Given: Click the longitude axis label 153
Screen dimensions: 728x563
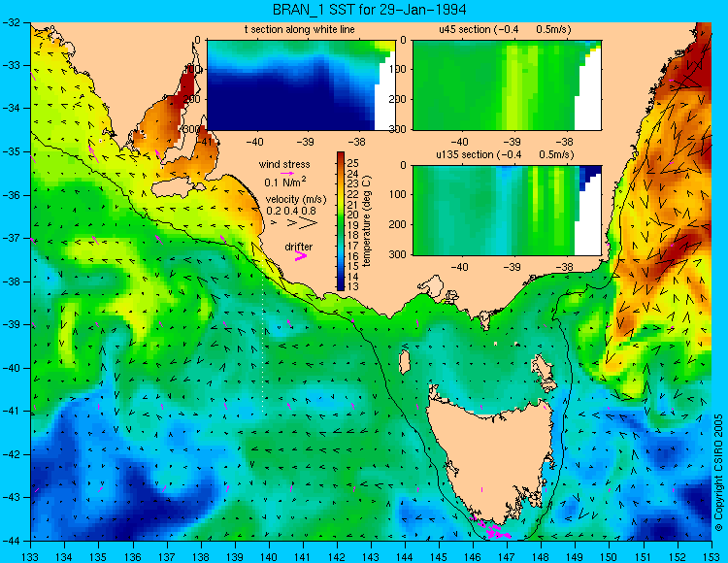Looking at the screenshot, I should pyautogui.click(x=711, y=557).
